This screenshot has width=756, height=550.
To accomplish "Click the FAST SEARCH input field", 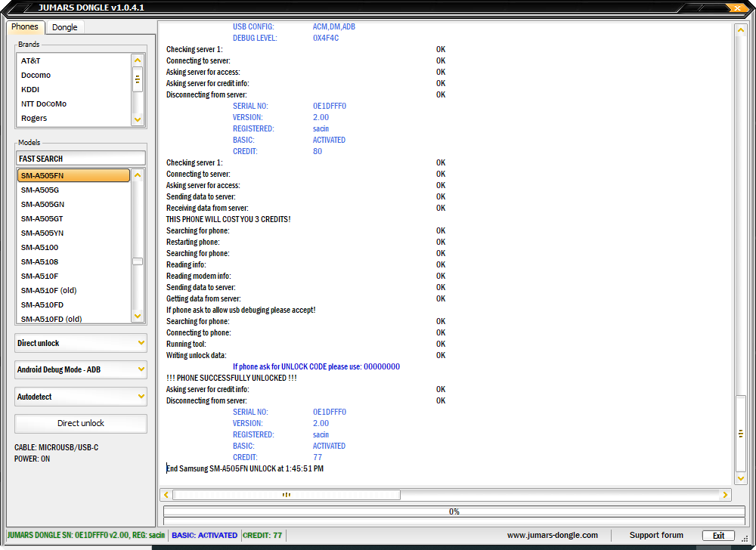I will 81,159.
